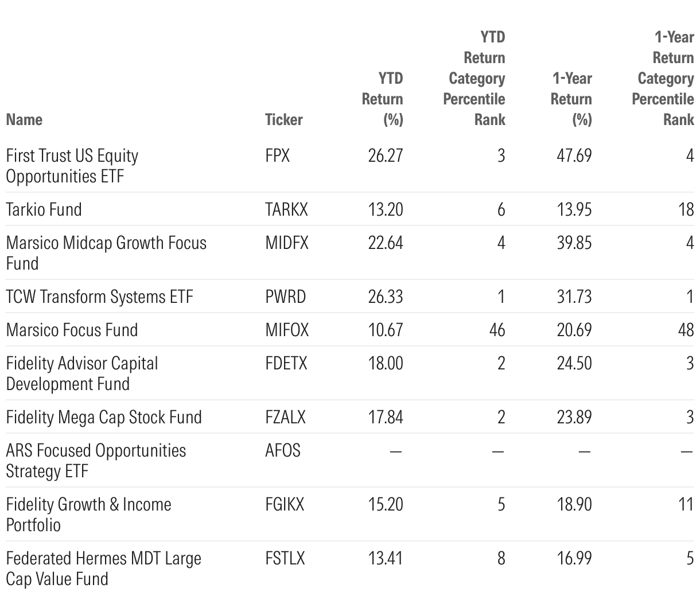Open Fidelity Advisor Capital Development Fund

pyautogui.click(x=82, y=373)
